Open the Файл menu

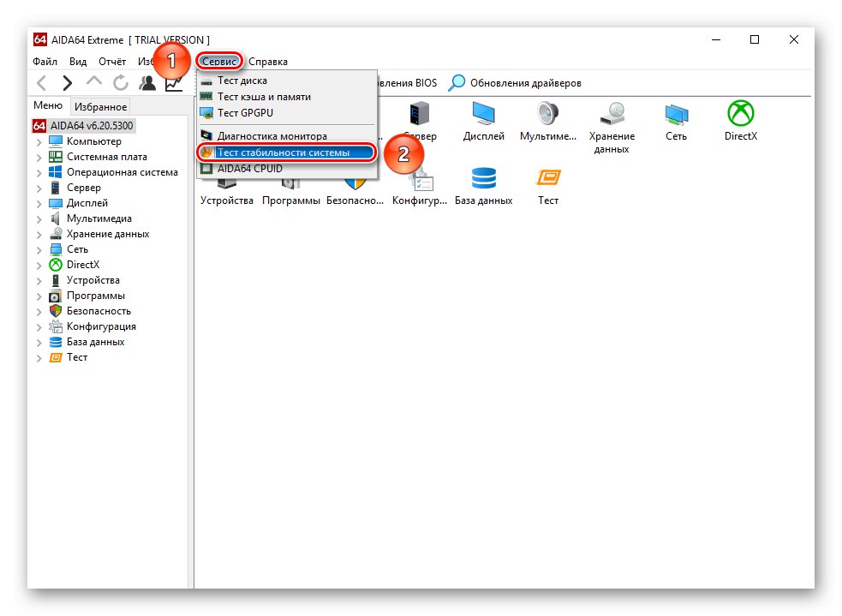coord(45,62)
